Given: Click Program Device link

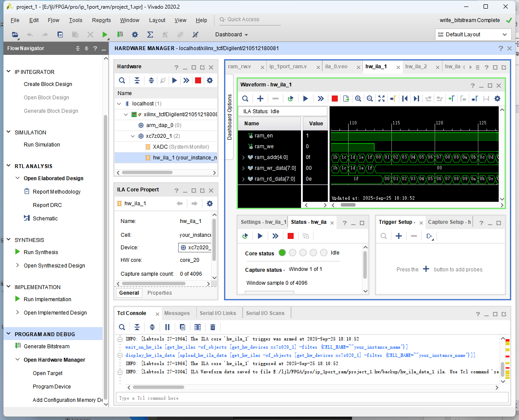Looking at the screenshot, I should 52,386.
